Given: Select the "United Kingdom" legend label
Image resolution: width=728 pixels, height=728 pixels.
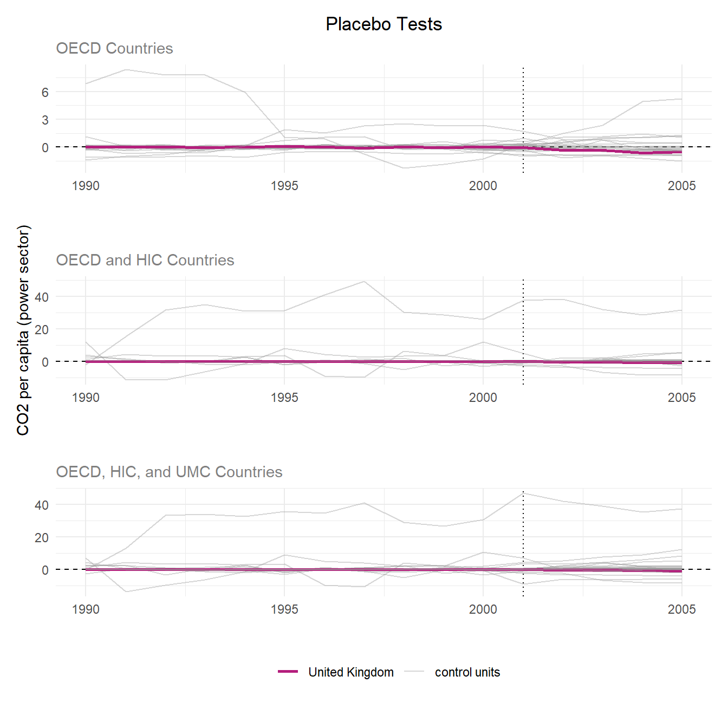Looking at the screenshot, I should 350,672.
